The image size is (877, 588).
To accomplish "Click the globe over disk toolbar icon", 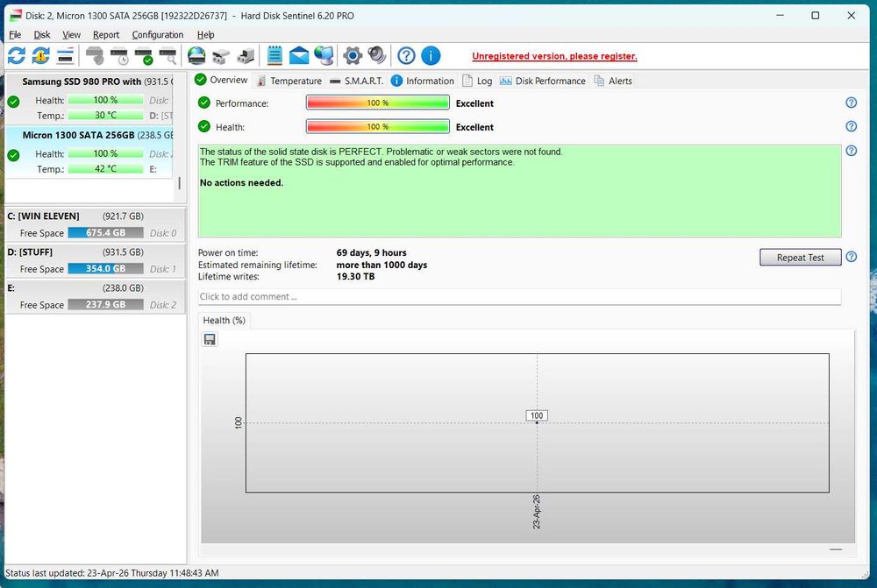I will [196, 55].
